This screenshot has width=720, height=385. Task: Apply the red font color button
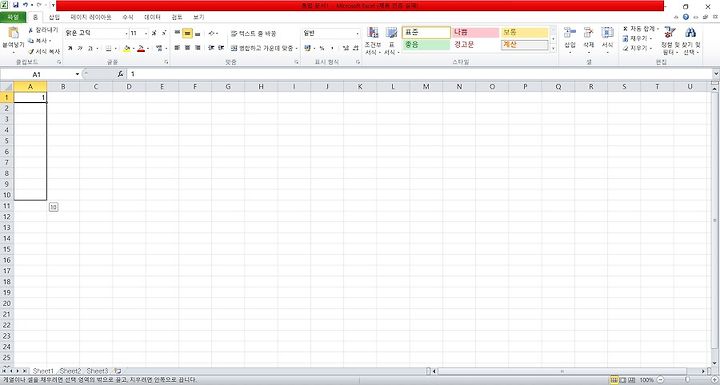click(141, 48)
